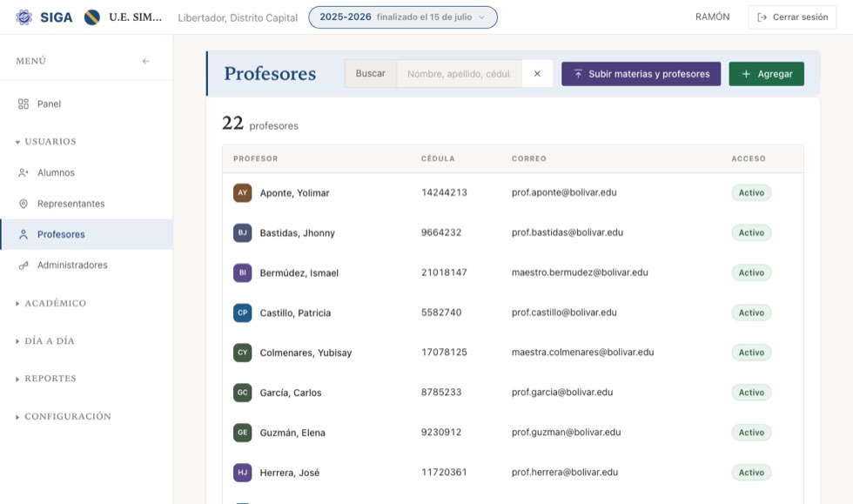
Task: Click the green Agregar button
Action: click(x=767, y=73)
